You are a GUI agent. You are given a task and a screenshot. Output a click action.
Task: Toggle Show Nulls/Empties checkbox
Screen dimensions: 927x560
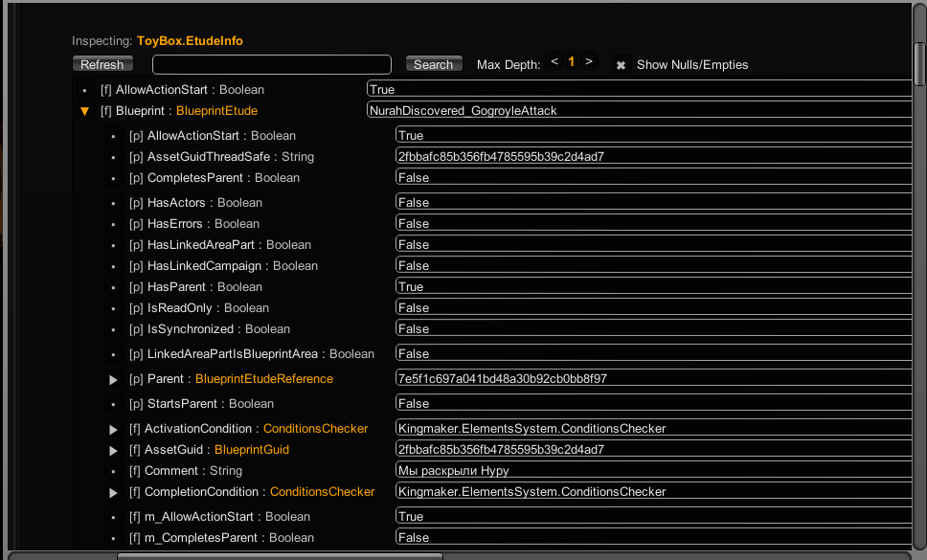coord(621,65)
